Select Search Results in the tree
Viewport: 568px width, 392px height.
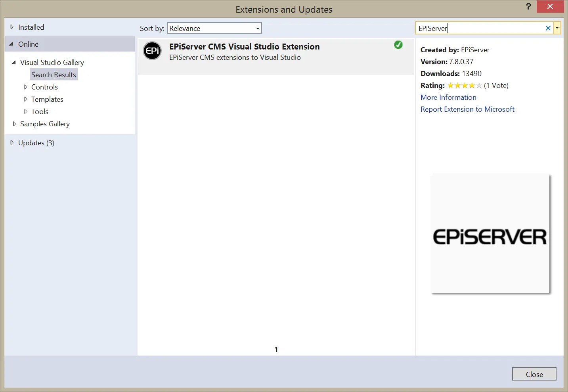(54, 74)
